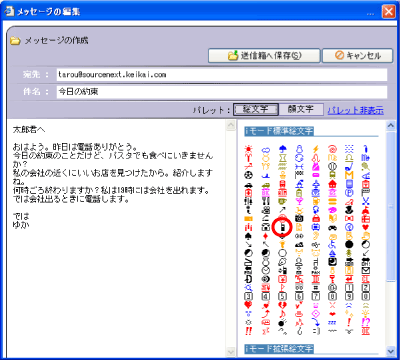Insert the blue magnifying glass emoji
The image size is (400, 360).
click(x=248, y=288)
